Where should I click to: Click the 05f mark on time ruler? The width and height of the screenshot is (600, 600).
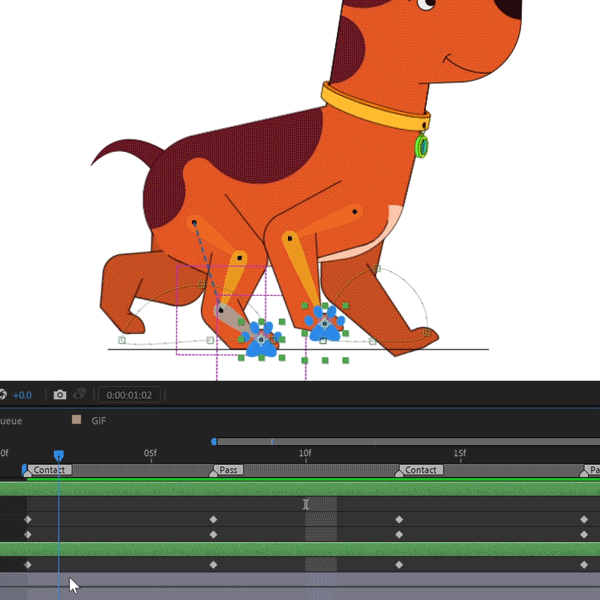click(150, 453)
